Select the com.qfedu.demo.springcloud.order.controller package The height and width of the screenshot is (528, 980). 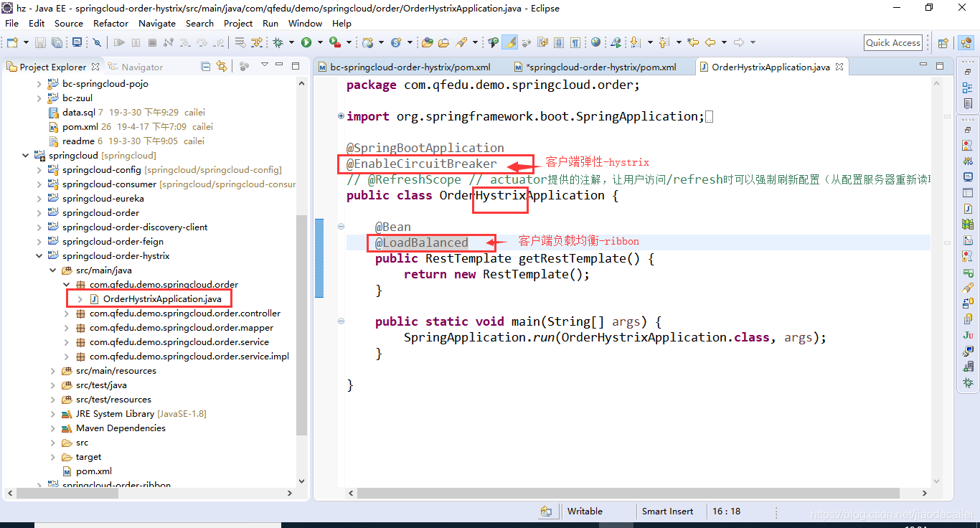pyautogui.click(x=185, y=313)
